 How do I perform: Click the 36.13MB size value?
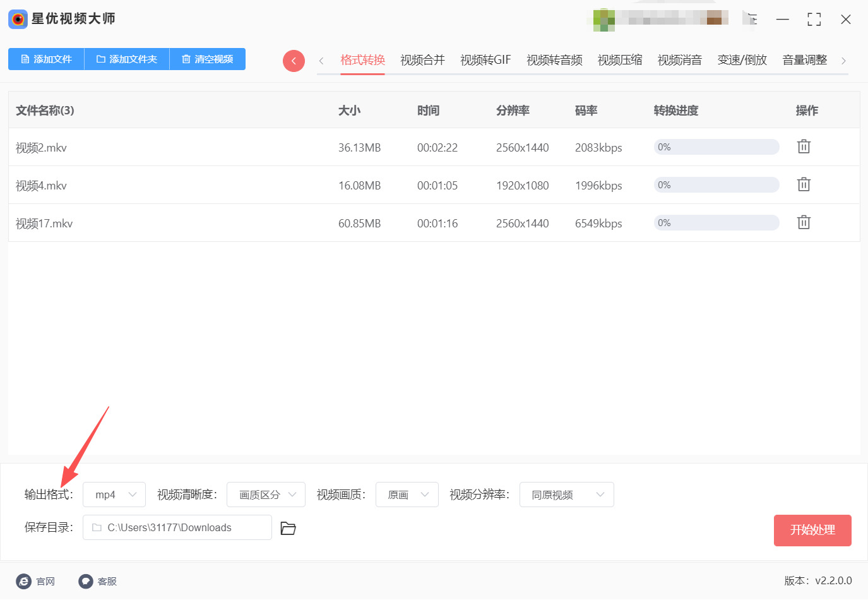[x=360, y=148]
